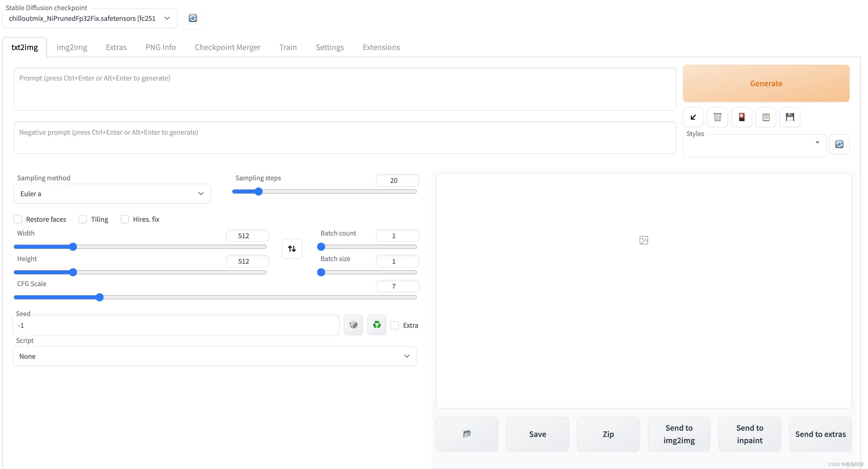
Task: Randomize seed with the dice icon
Action: pyautogui.click(x=353, y=325)
